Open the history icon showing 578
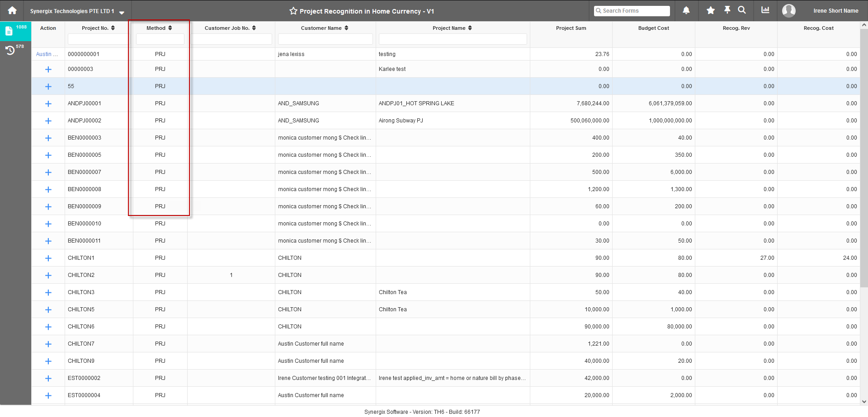The image size is (868, 417). coord(10,50)
